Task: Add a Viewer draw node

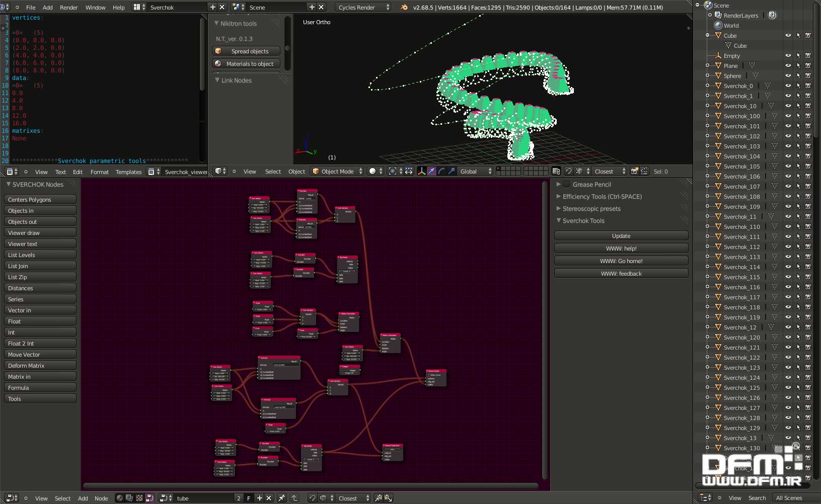Action: tap(40, 232)
